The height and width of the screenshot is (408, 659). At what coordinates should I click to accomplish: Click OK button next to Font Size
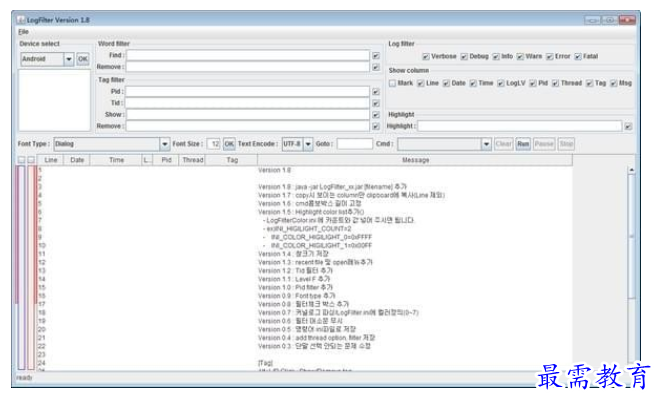pos(229,144)
